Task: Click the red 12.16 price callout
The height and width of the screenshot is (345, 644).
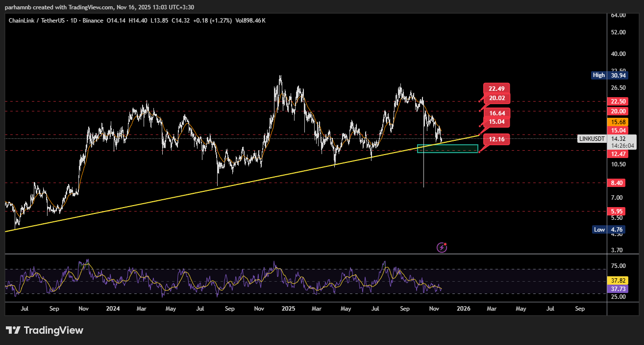Action: 497,140
